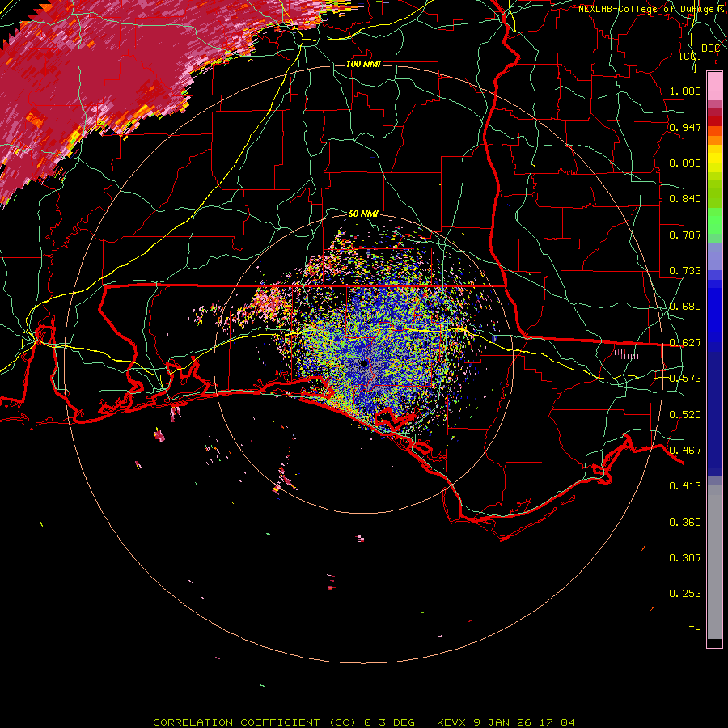Click the 0.733 legend value

[685, 271]
